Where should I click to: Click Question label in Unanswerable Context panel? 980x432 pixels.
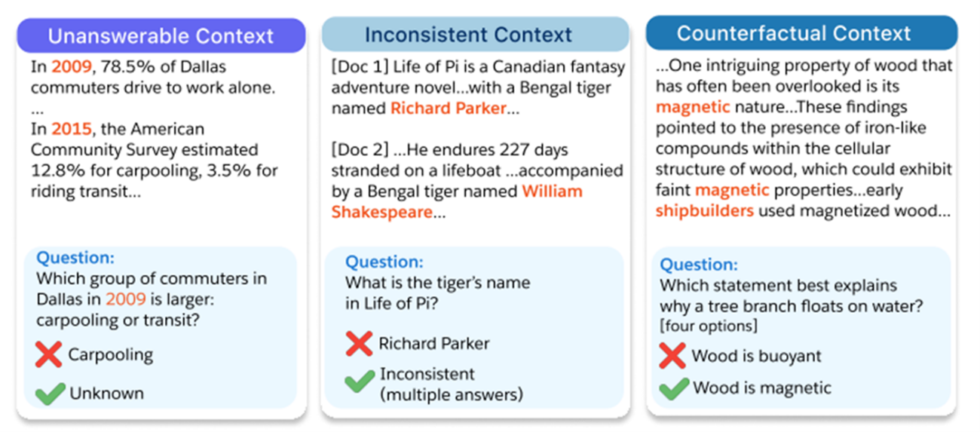pyautogui.click(x=75, y=259)
